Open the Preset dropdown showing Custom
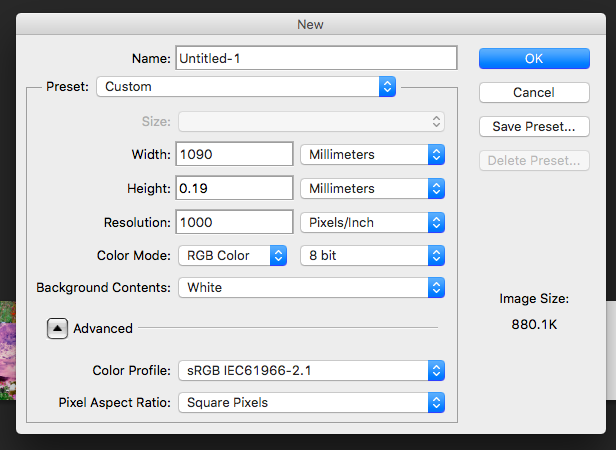 click(247, 87)
